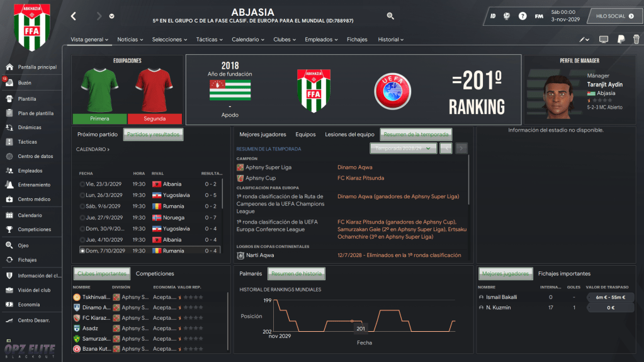
Task: Expand the Tácticas top menu
Action: 209,40
